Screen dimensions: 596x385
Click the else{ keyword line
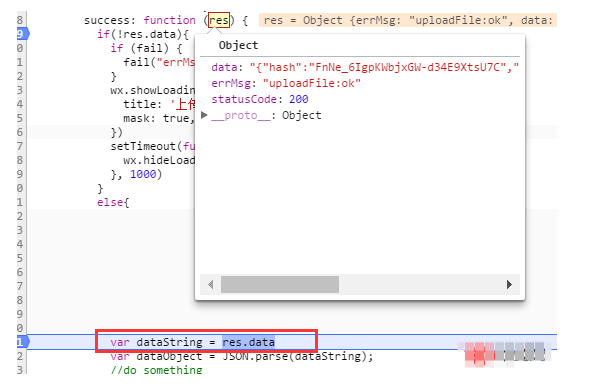(x=113, y=202)
